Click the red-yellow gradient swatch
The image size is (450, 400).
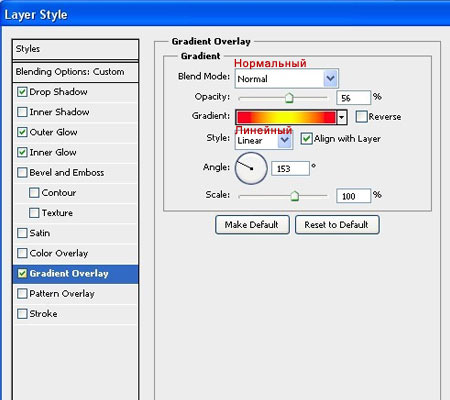(x=286, y=117)
